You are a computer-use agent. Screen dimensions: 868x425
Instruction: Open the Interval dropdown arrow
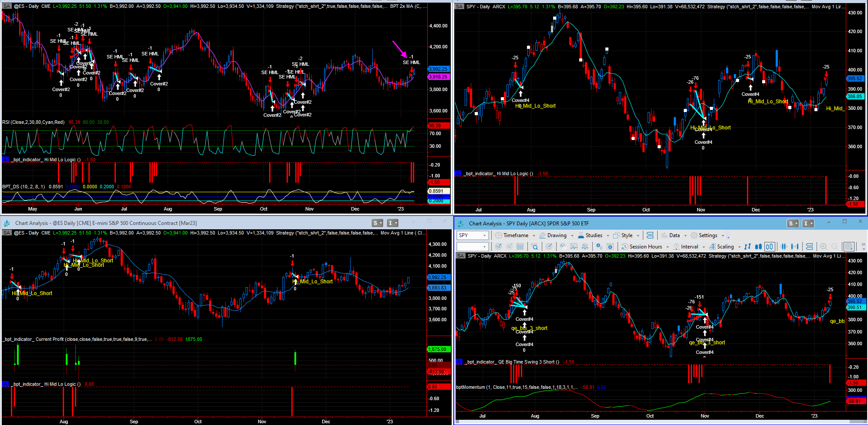click(x=703, y=247)
